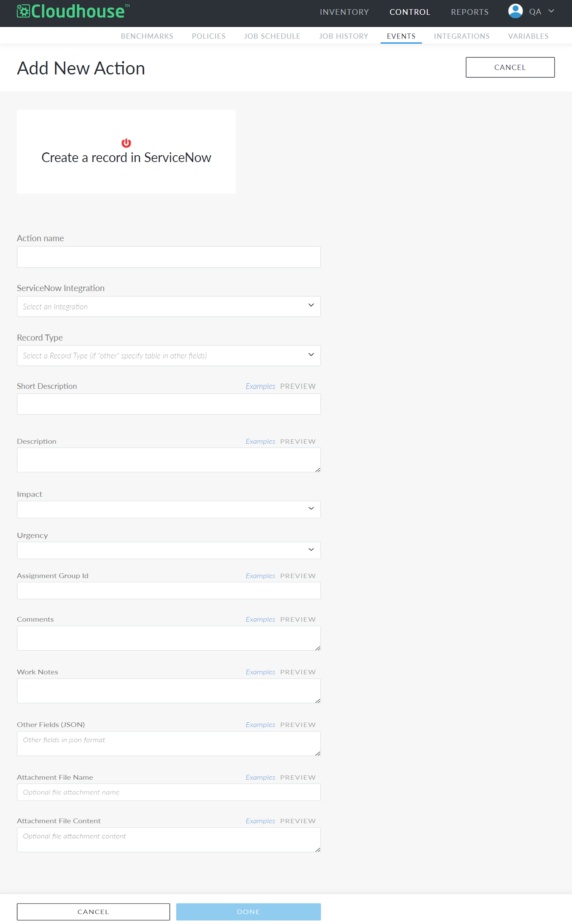Open the Reports menu
572x924 pixels.
pos(469,12)
